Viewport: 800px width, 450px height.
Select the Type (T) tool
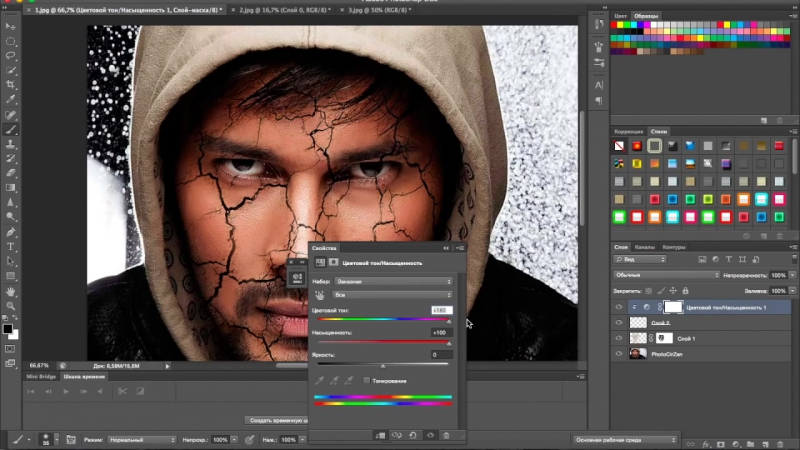pos(11,246)
